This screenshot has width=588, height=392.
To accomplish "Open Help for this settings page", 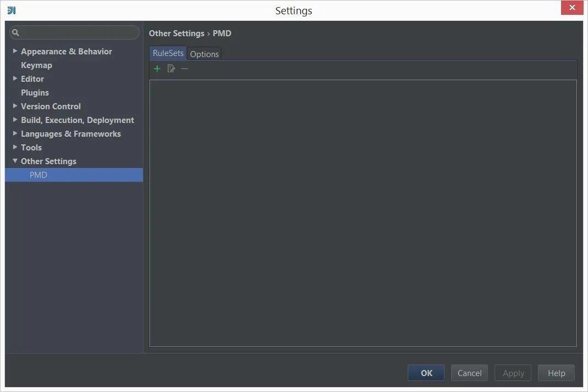I will 556,373.
